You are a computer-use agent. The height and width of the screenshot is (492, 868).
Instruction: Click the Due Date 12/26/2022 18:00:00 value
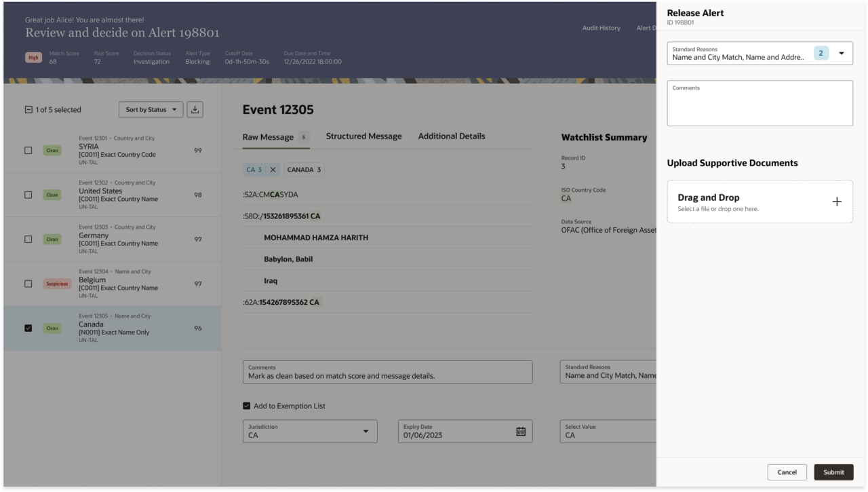(x=313, y=62)
